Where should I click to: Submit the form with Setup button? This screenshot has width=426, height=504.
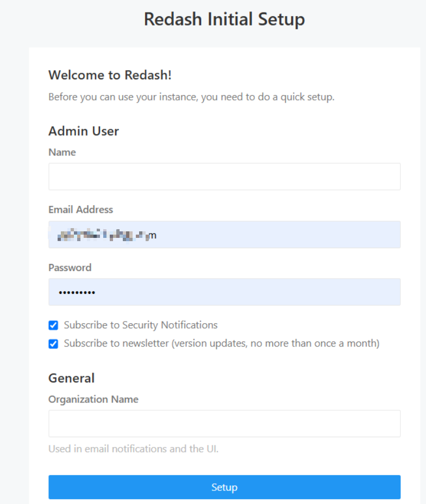[224, 487]
